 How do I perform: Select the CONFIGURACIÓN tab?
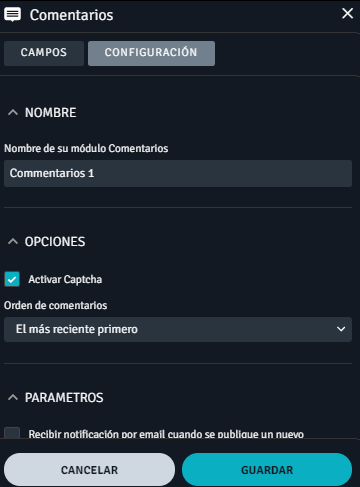(x=151, y=53)
